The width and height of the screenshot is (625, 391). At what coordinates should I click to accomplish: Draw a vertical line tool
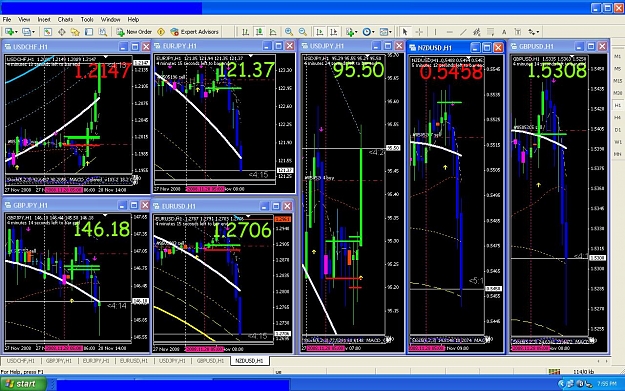[435, 32]
